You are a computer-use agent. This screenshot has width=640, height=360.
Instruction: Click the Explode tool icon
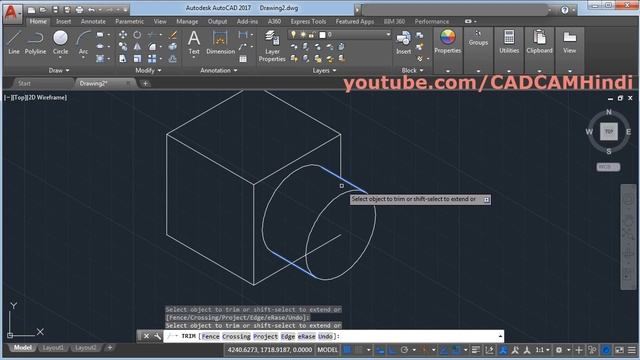[173, 47]
